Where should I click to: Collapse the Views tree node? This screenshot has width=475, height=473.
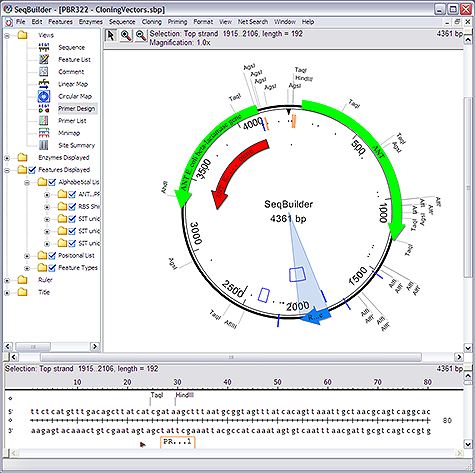tap(7, 35)
